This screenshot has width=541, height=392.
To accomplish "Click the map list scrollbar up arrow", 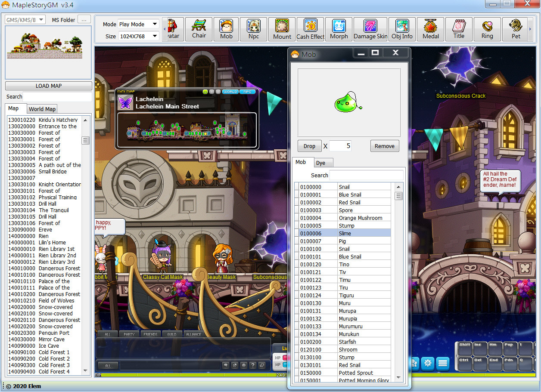I will (85, 120).
